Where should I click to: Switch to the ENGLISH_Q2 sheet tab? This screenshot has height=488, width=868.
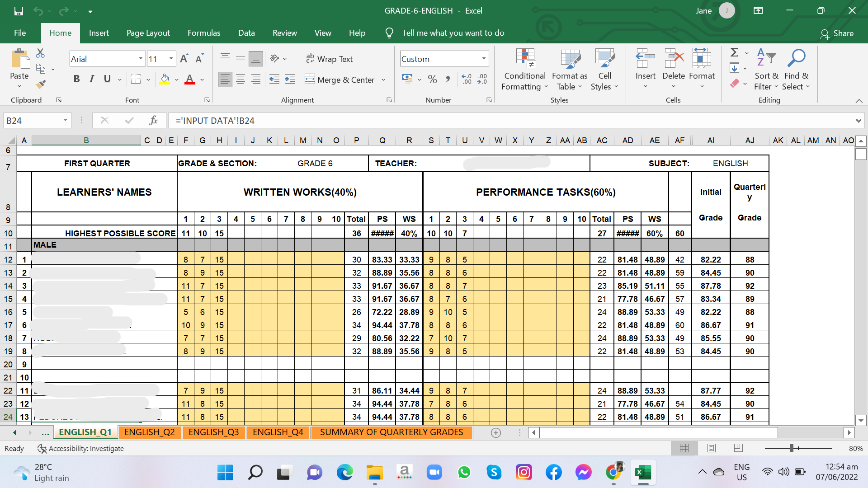click(x=149, y=432)
